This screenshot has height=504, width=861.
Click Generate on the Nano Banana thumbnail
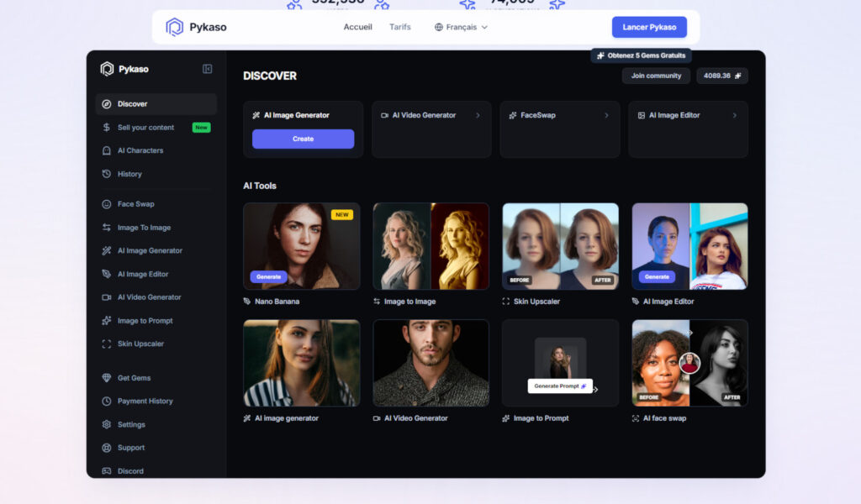coord(268,277)
